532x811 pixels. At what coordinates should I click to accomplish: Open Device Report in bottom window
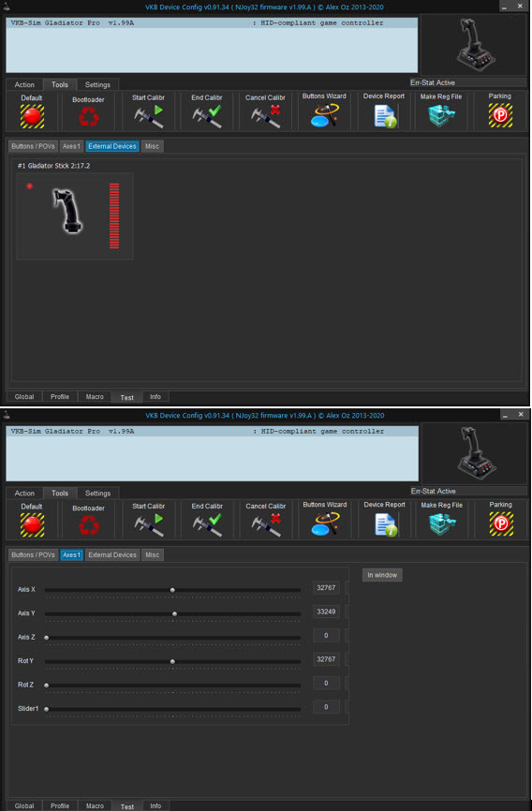pyautogui.click(x=385, y=524)
